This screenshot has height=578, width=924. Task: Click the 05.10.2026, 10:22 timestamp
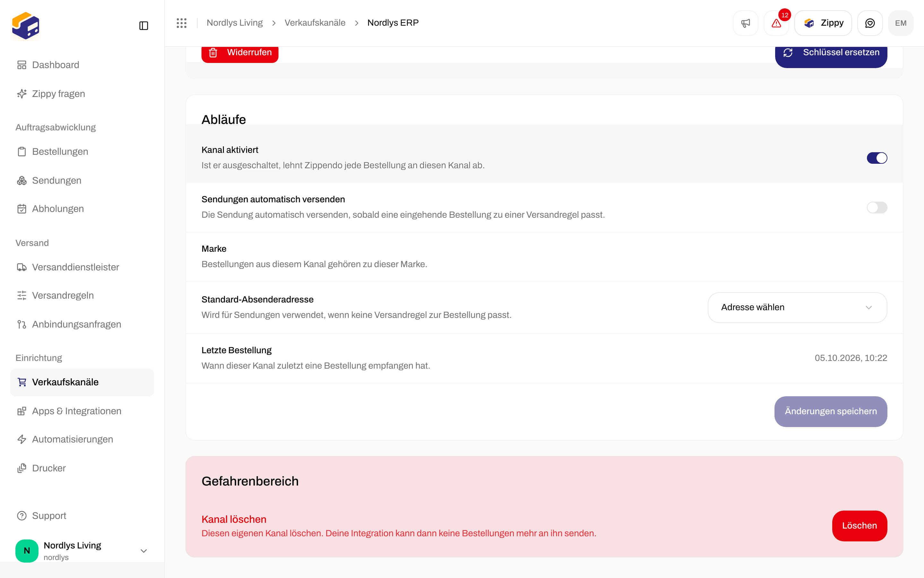tap(851, 358)
